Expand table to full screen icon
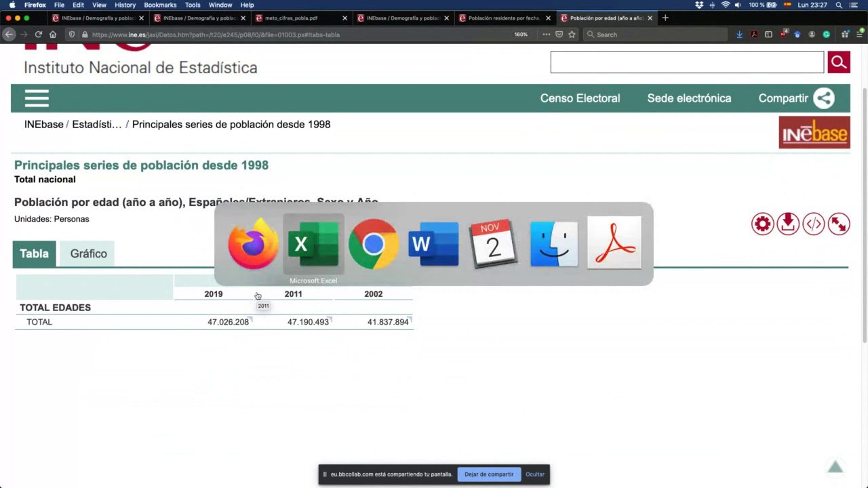The image size is (868, 488). [839, 224]
